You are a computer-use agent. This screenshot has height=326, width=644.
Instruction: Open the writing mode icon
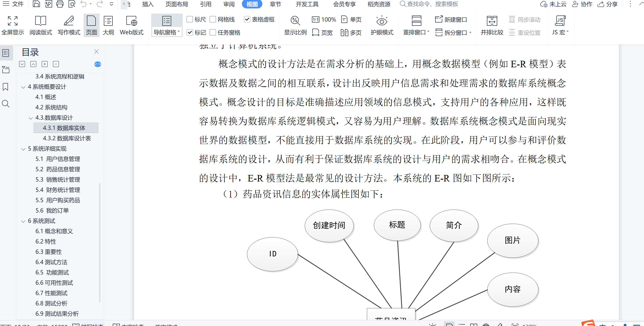coord(69,21)
